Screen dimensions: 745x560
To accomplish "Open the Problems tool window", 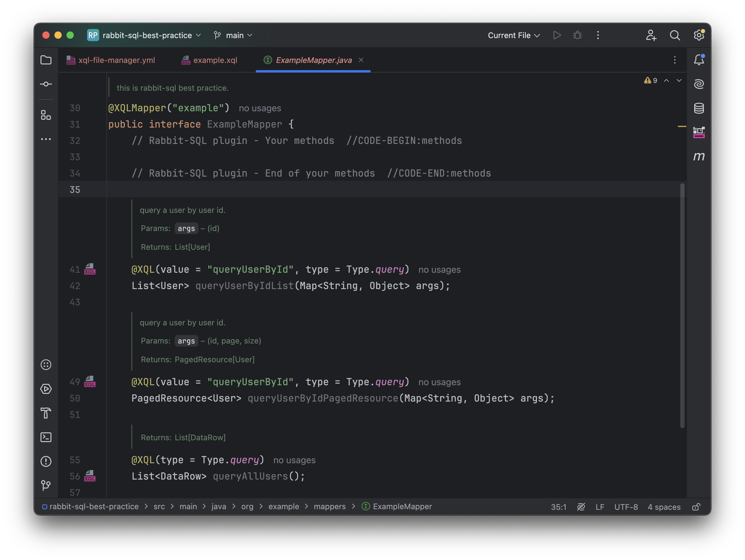I will coord(46,462).
